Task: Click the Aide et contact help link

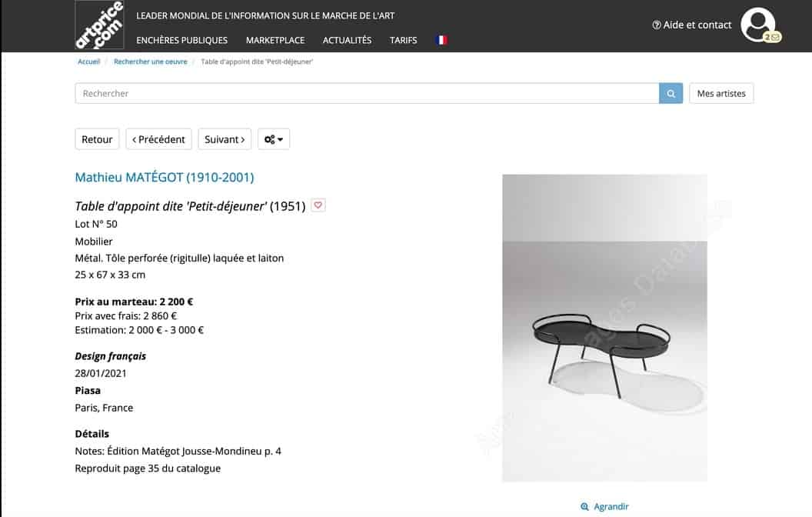Action: (692, 25)
